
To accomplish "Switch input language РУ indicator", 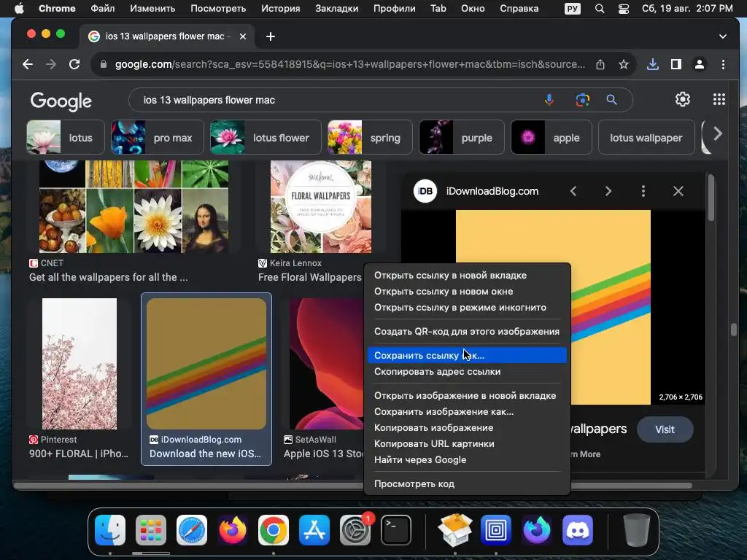I will [x=573, y=9].
